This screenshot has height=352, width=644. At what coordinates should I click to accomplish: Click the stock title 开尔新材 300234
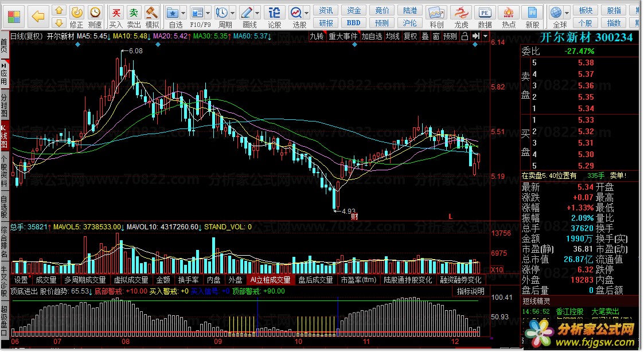pyautogui.click(x=587, y=37)
